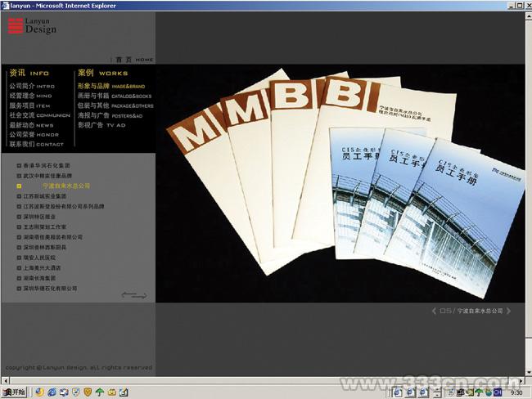532x399 pixels.
Task: Open the 首页 HOME menu item
Action: click(134, 60)
